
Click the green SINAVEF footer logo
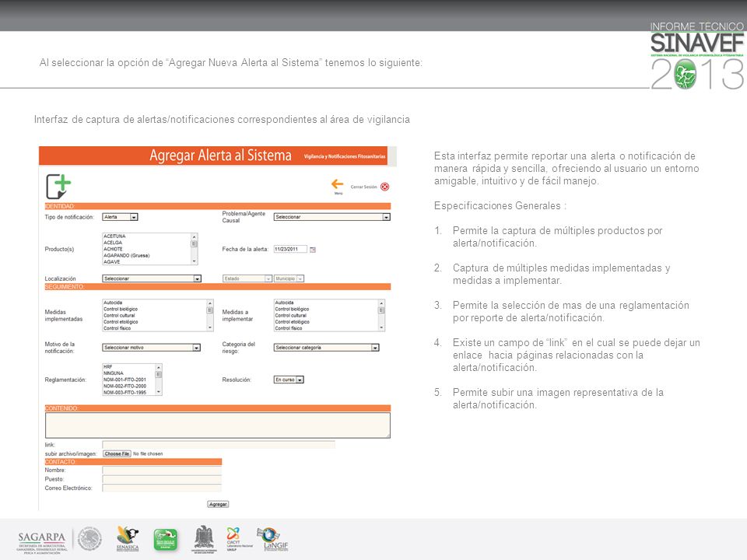pyautogui.click(x=165, y=540)
